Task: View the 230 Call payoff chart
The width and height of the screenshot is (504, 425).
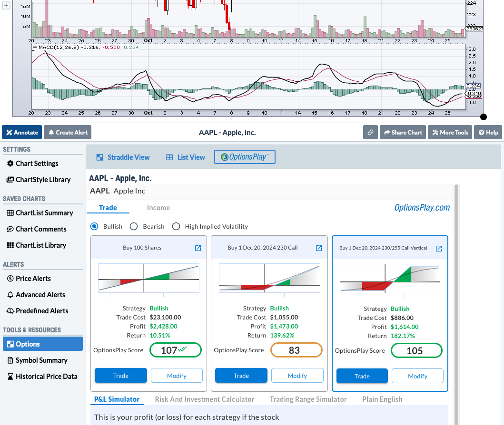Action: tap(269, 278)
